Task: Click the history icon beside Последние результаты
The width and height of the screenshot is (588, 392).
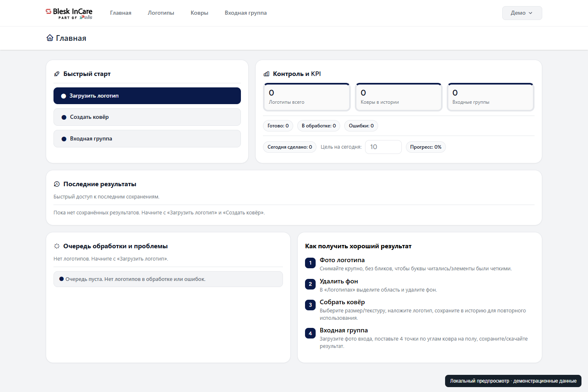Action: click(x=57, y=184)
